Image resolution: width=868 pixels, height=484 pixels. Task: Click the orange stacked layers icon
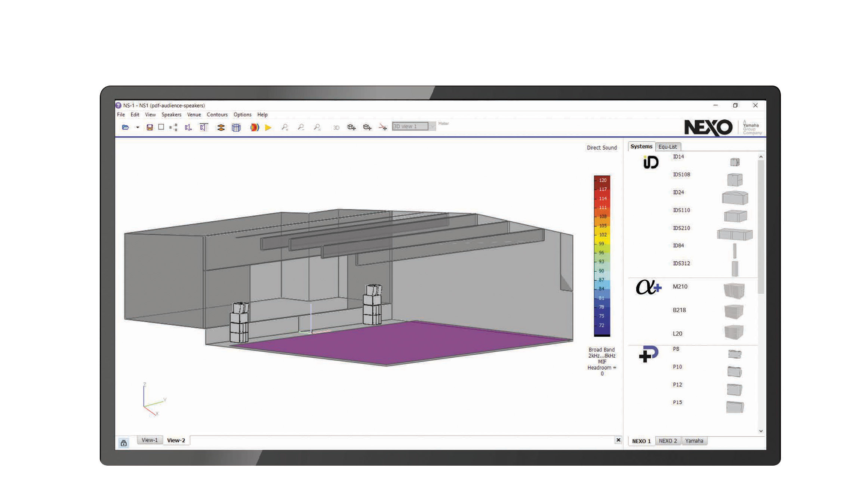pos(221,127)
